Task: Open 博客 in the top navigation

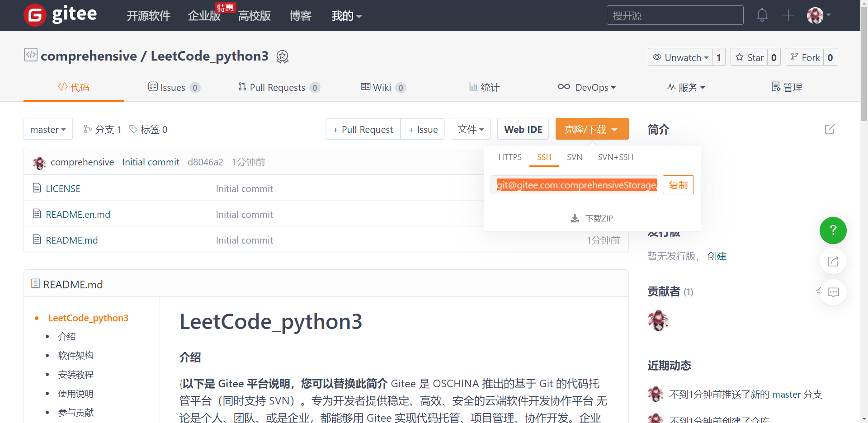Action: point(301,16)
